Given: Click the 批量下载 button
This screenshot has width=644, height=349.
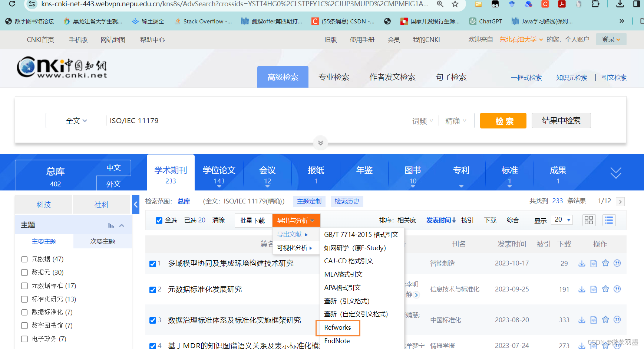Looking at the screenshot, I should coord(252,221).
